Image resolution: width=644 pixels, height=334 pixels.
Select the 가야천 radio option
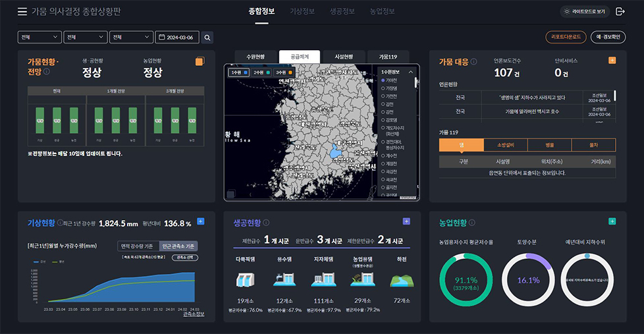pyautogui.click(x=391, y=80)
